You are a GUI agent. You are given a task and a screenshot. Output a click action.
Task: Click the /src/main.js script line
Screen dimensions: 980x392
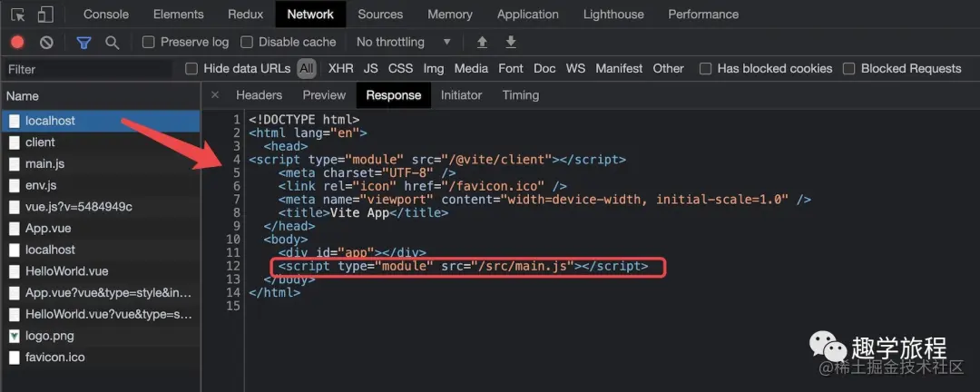pos(463,267)
